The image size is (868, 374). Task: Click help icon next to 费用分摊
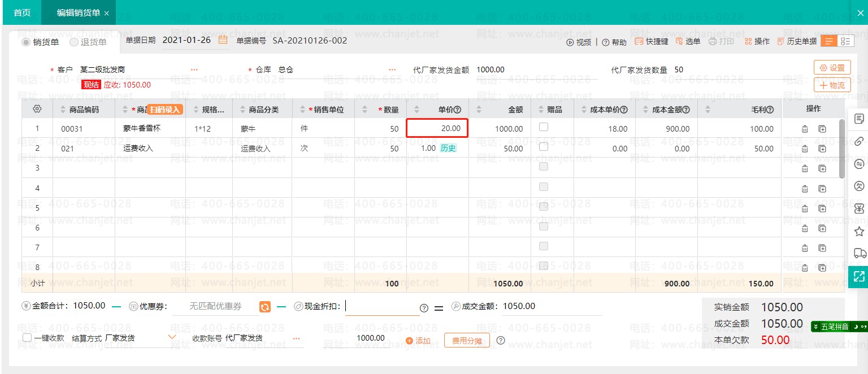(x=500, y=340)
